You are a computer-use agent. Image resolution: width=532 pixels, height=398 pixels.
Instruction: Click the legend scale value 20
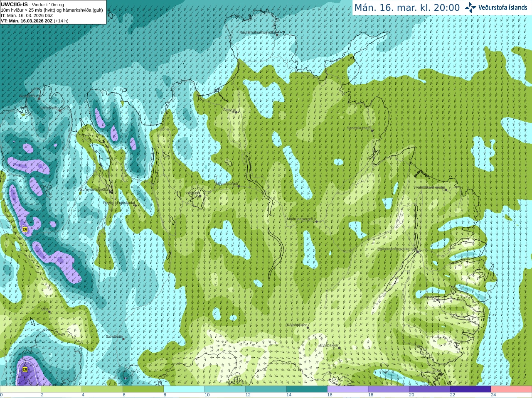click(411, 395)
